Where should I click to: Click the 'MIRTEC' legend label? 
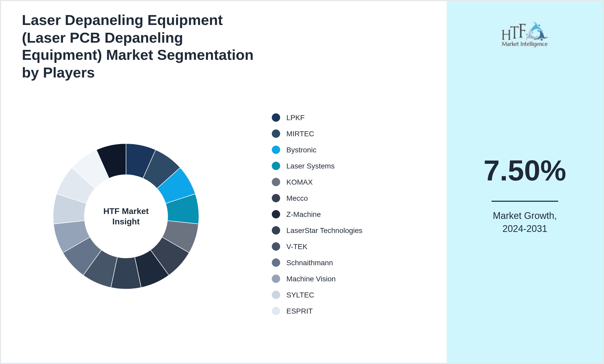(300, 134)
